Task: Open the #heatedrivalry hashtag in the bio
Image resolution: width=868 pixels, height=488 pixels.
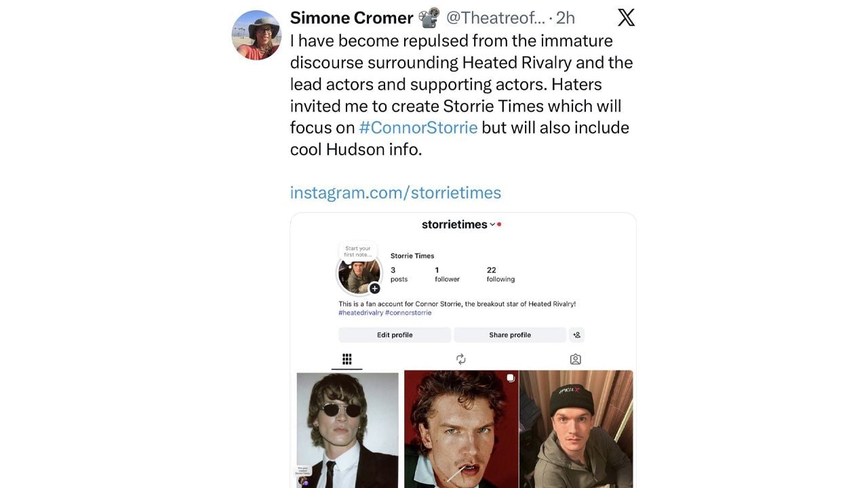Action: click(x=361, y=313)
